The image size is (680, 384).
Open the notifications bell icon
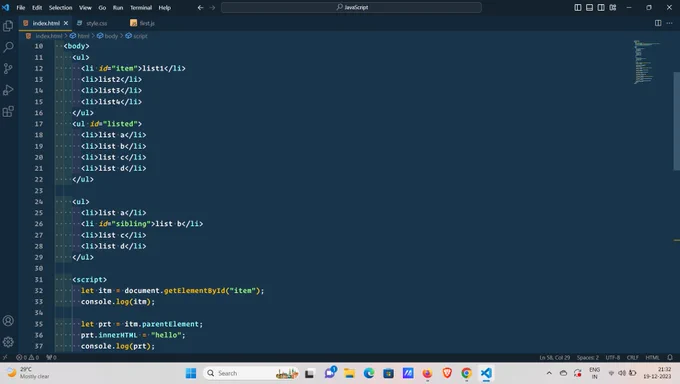click(670, 358)
